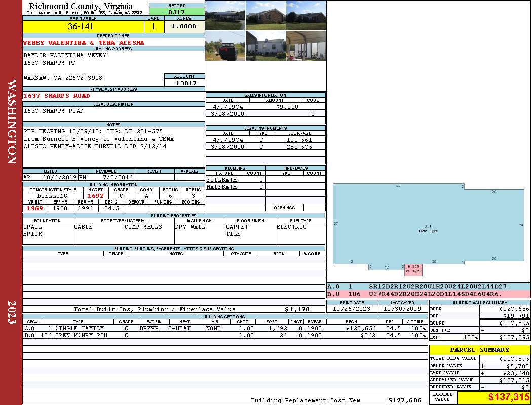The image size is (532, 405).
Task: Open the mailbox photo thumbnail
Action: (x=225, y=46)
